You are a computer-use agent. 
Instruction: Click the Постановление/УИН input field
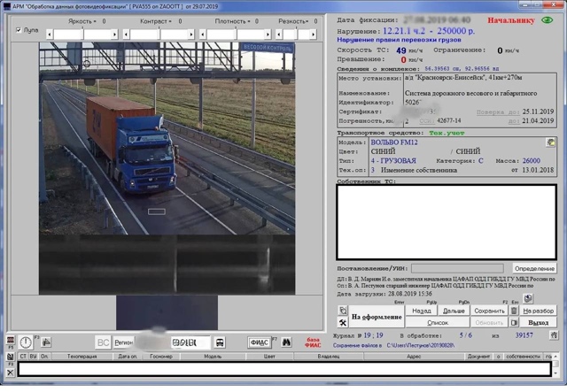(x=457, y=268)
